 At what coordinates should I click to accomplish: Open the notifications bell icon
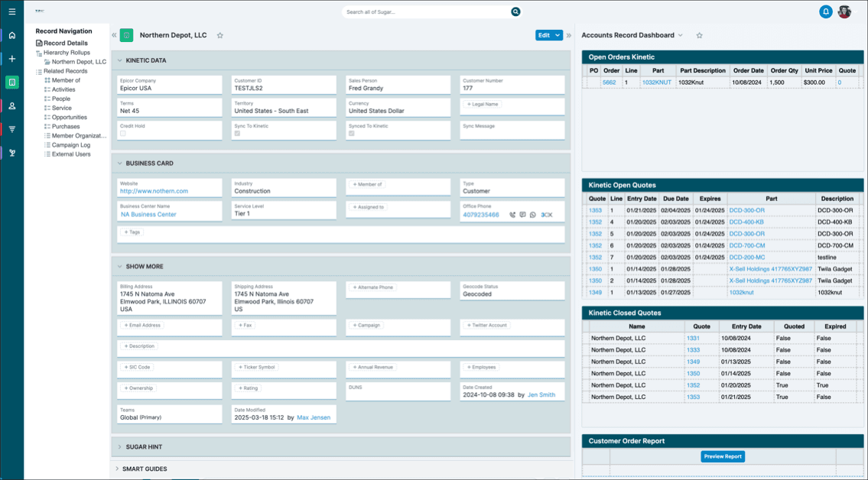tap(827, 11)
